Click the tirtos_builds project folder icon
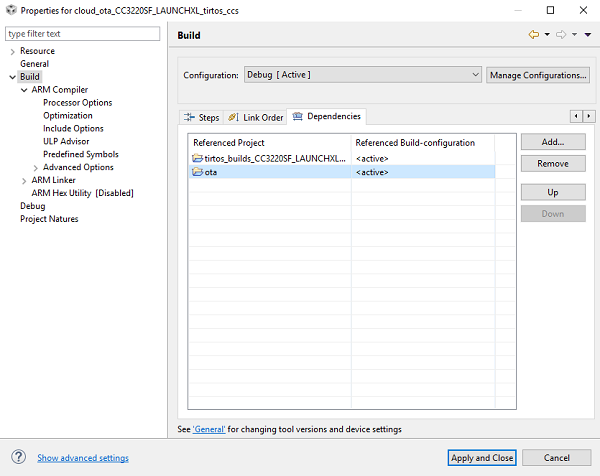This screenshot has width=600, height=476. click(197, 158)
